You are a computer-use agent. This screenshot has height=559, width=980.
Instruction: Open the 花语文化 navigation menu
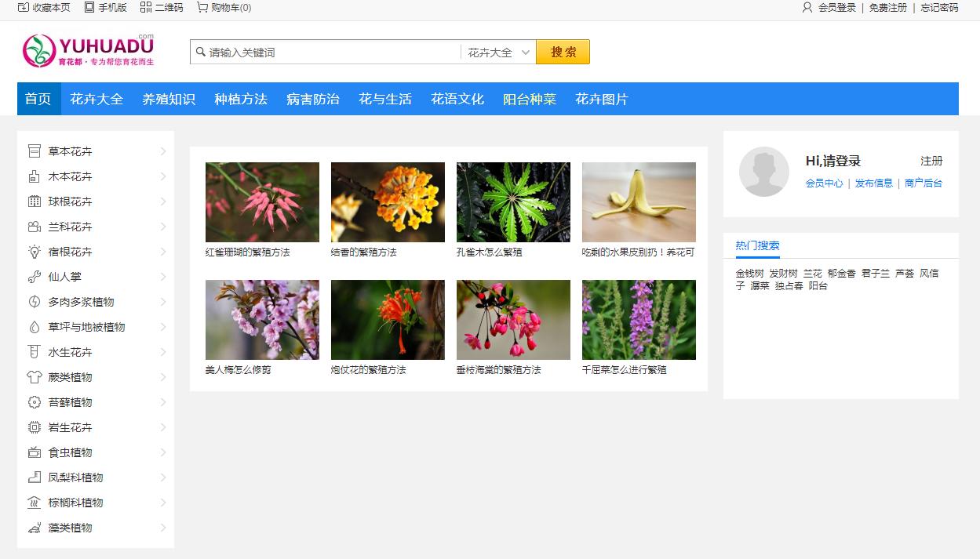(457, 99)
